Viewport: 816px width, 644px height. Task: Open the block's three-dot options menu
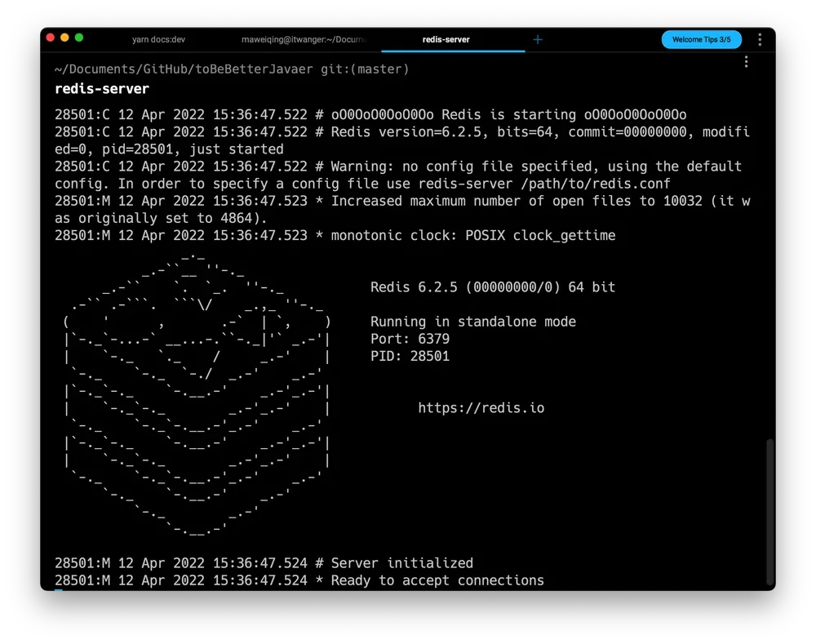[747, 62]
